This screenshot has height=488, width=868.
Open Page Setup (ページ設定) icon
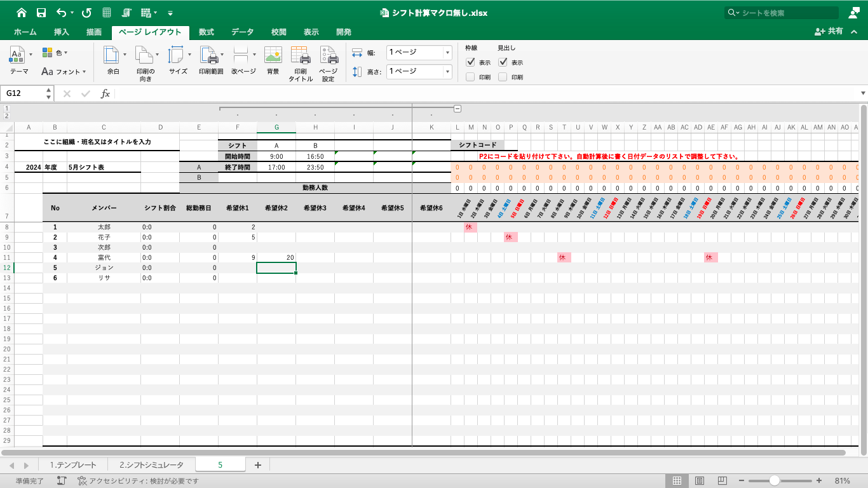pyautogui.click(x=328, y=57)
